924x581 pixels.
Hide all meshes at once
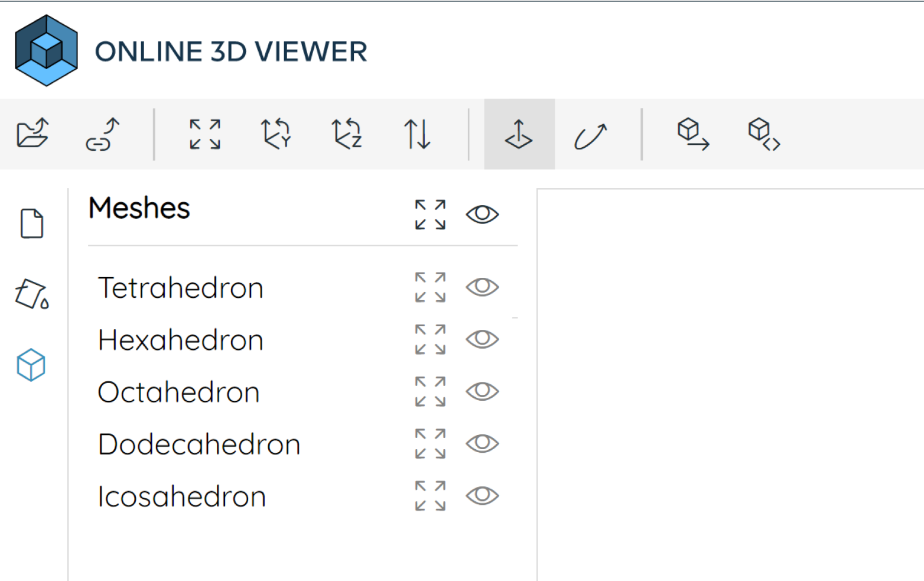tap(482, 214)
